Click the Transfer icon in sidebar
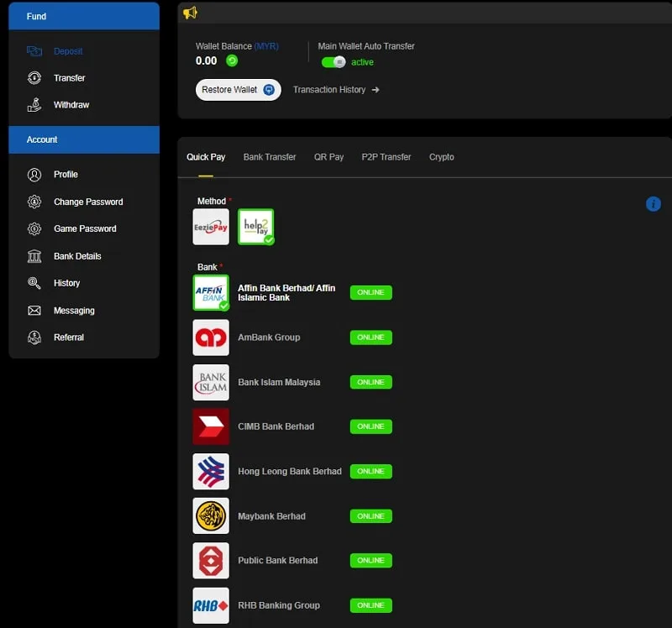The image size is (672, 628). pos(34,77)
